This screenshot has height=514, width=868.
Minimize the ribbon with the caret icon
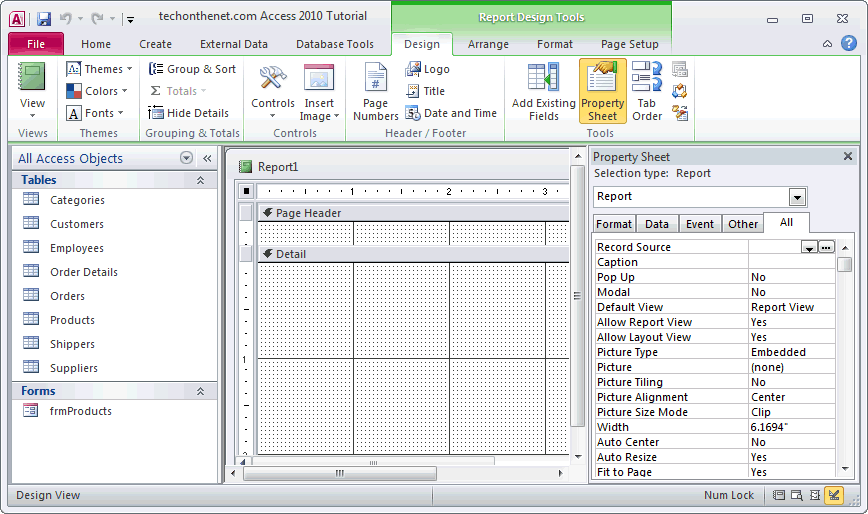[x=827, y=44]
